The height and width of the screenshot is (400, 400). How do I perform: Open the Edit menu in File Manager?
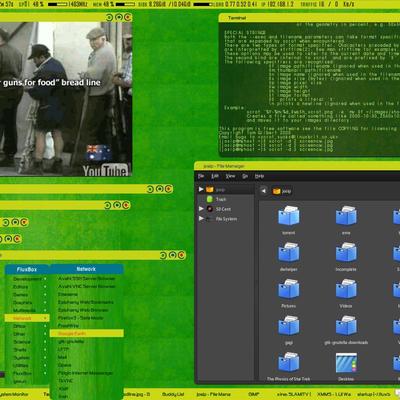click(x=215, y=176)
